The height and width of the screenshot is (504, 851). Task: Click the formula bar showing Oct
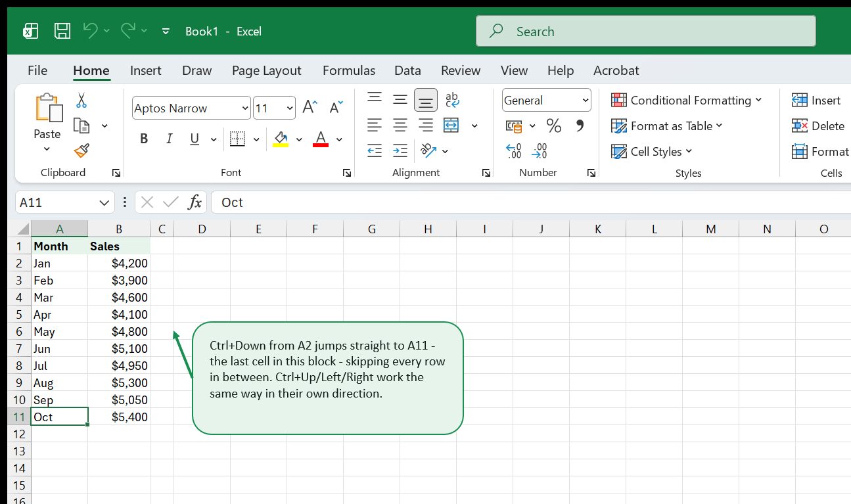(x=531, y=202)
